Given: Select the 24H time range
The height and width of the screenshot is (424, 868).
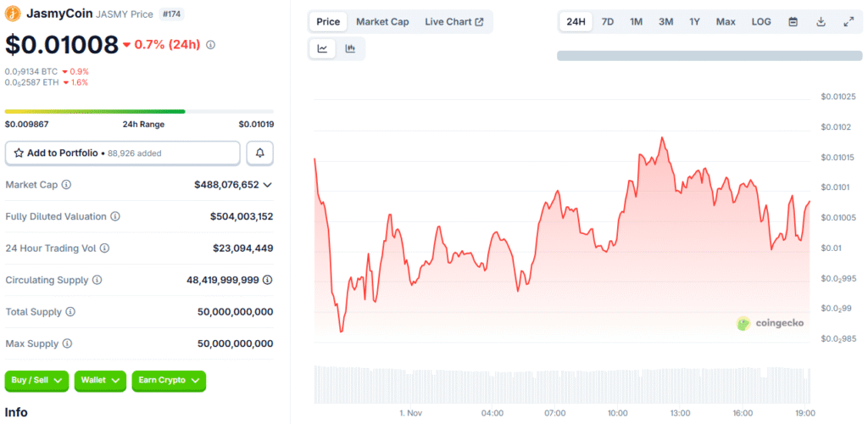Looking at the screenshot, I should coord(576,22).
